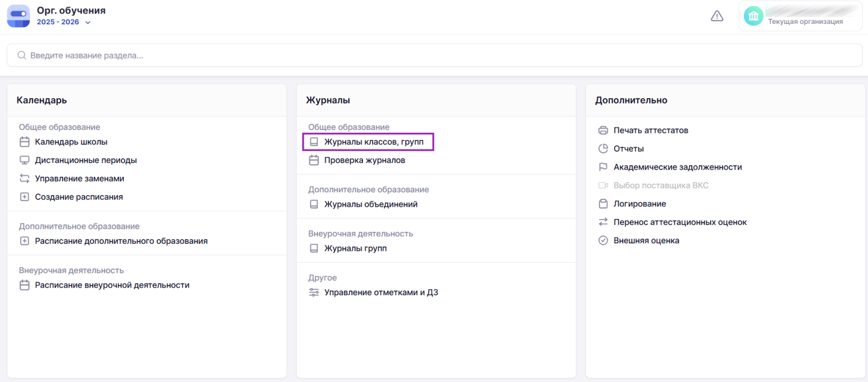This screenshot has width=868, height=382.
Task: Click the search magnifier icon
Action: click(x=22, y=55)
